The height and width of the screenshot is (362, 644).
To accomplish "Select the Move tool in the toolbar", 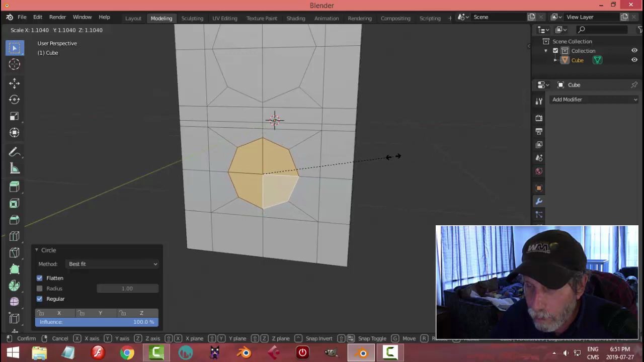I will (14, 83).
